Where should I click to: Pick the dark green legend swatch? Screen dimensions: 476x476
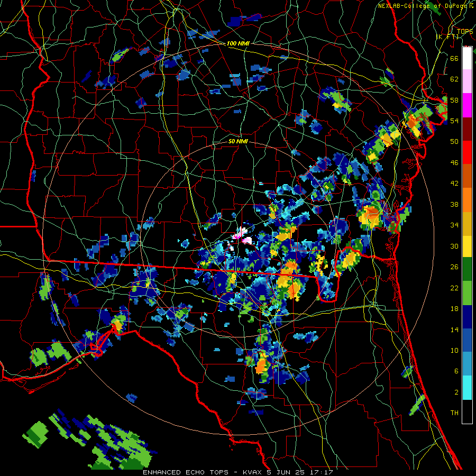coord(467,269)
